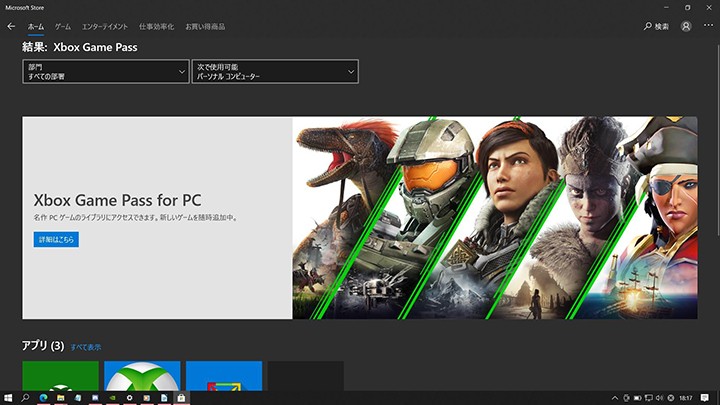Viewport: 720px width, 405px height.
Task: Click the Xbox Game Pass characters banner
Action: (x=495, y=218)
